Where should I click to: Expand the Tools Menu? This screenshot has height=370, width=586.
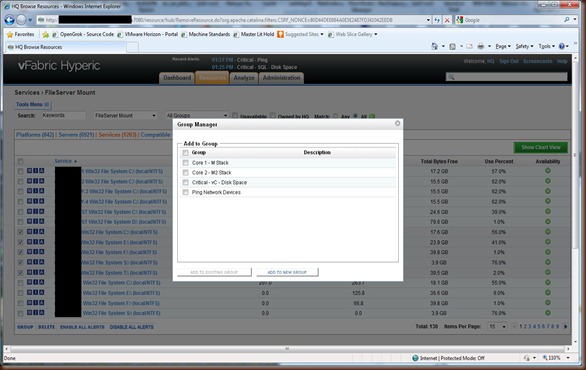32,104
